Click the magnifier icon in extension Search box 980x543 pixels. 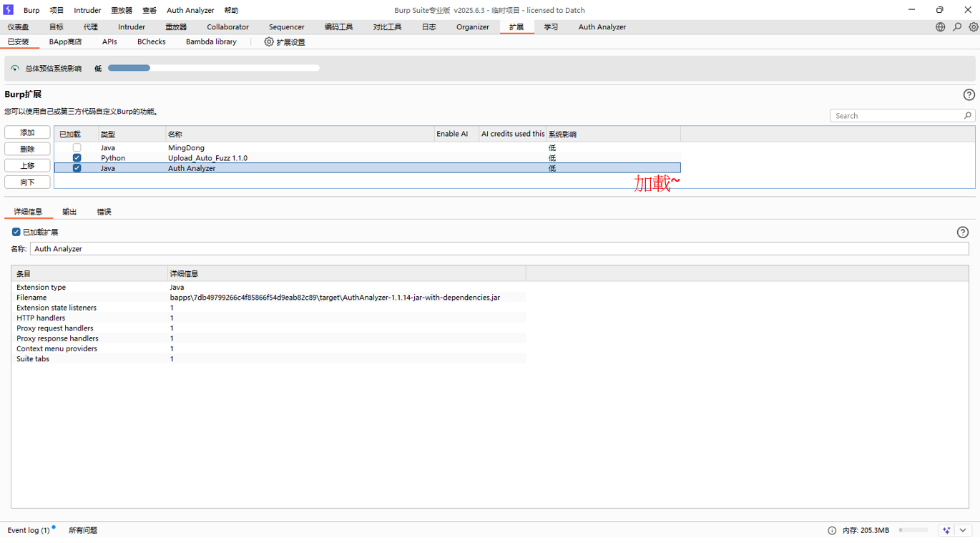coord(967,115)
